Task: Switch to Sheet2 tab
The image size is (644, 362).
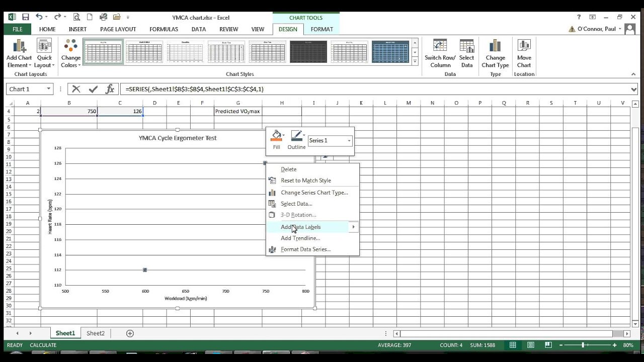Action: pos(96,333)
